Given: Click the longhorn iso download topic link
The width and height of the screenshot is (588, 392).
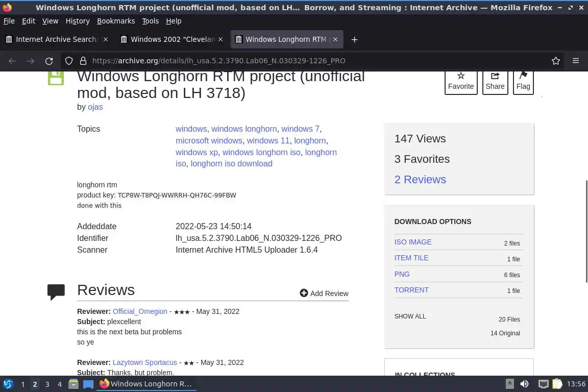Looking at the screenshot, I should [231, 163].
